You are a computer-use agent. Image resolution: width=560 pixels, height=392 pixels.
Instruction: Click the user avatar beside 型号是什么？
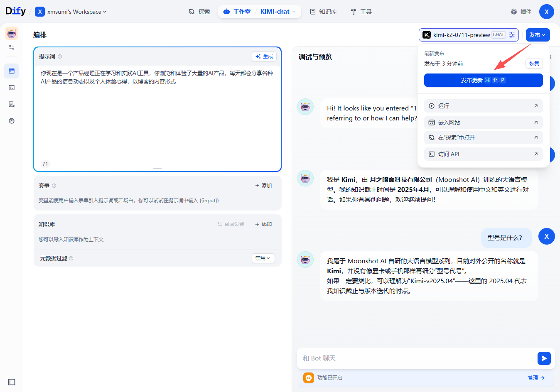pyautogui.click(x=547, y=236)
